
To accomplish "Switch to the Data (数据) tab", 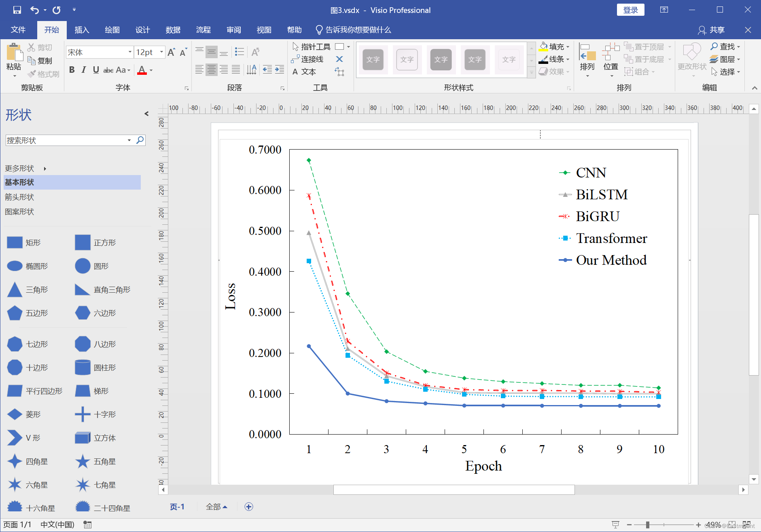I will pyautogui.click(x=173, y=30).
